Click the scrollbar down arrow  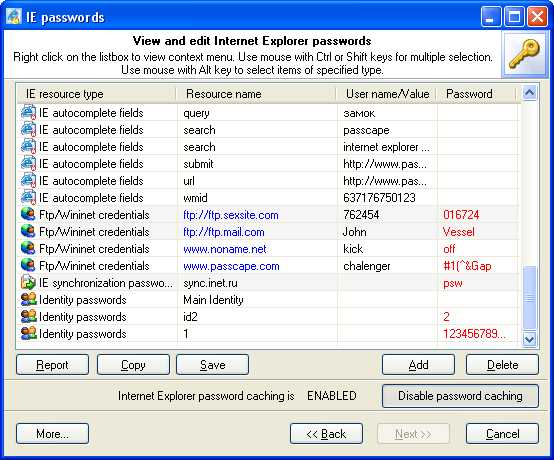coord(529,339)
